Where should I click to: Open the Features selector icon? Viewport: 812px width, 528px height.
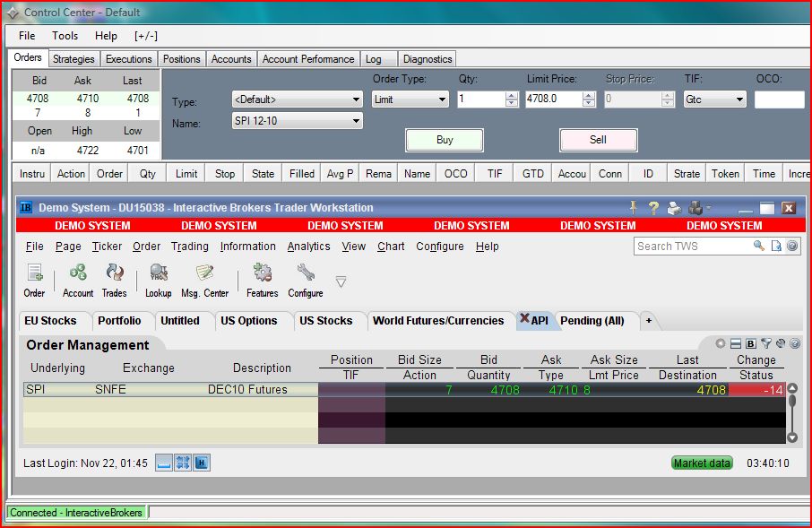[x=262, y=280]
